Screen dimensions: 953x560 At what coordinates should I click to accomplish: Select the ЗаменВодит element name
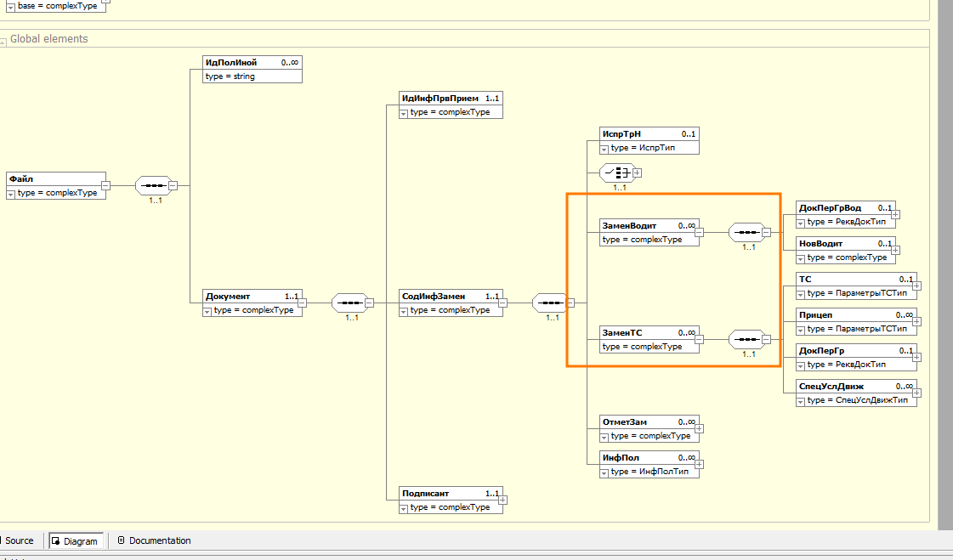pos(629,226)
